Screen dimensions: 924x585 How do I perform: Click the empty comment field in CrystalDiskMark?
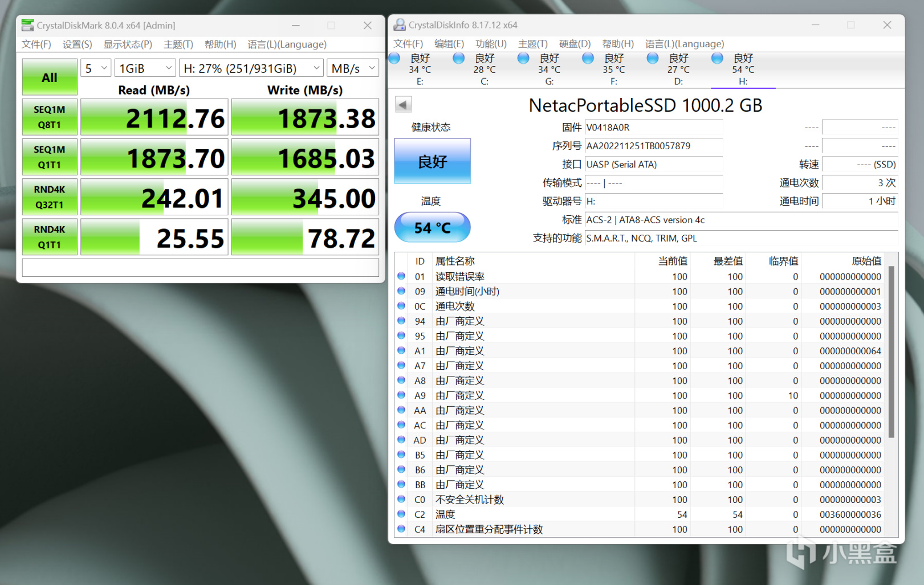click(201, 268)
